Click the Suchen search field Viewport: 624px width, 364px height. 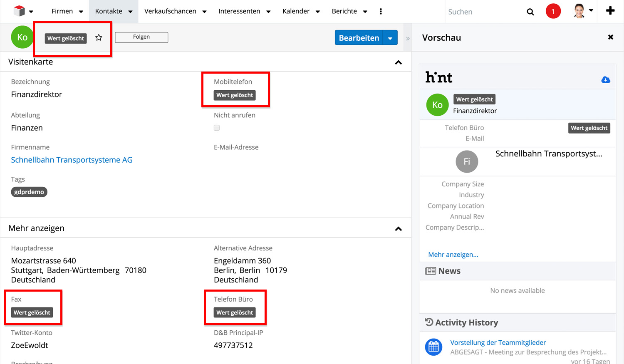[483, 12]
